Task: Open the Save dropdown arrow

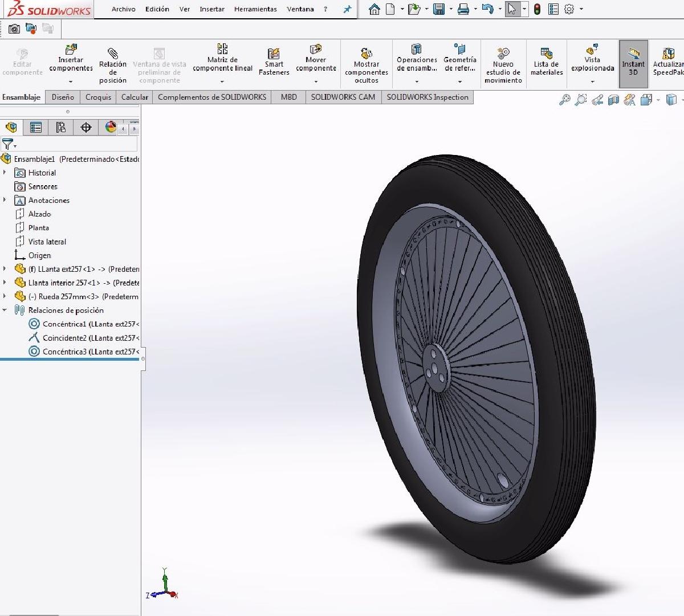Action: point(450,9)
